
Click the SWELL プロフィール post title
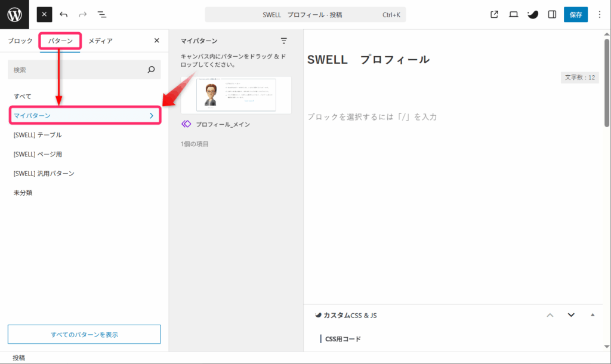click(x=368, y=60)
